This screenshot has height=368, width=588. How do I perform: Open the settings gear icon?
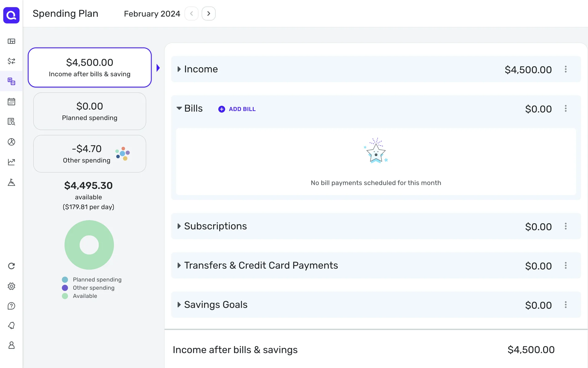pyautogui.click(x=11, y=286)
